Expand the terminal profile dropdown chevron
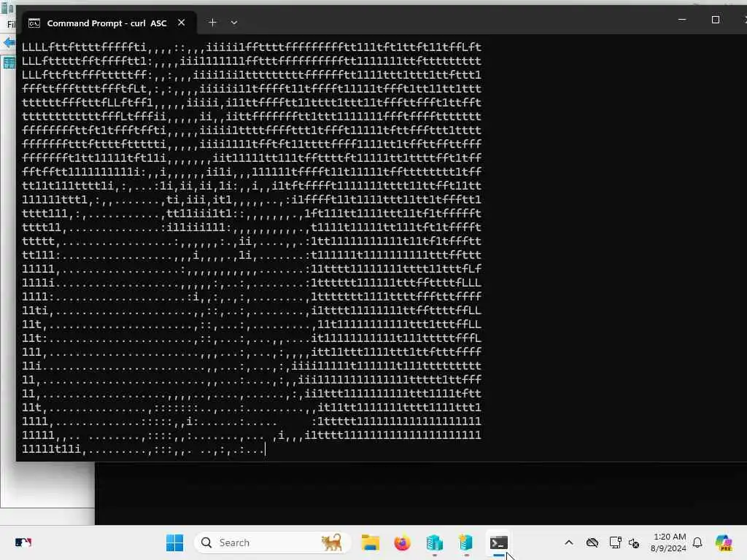 (x=234, y=23)
